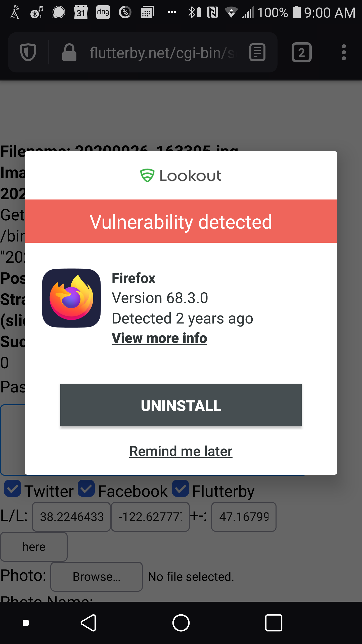Tap the site security padlock icon
362x644 pixels.
pyautogui.click(x=69, y=52)
